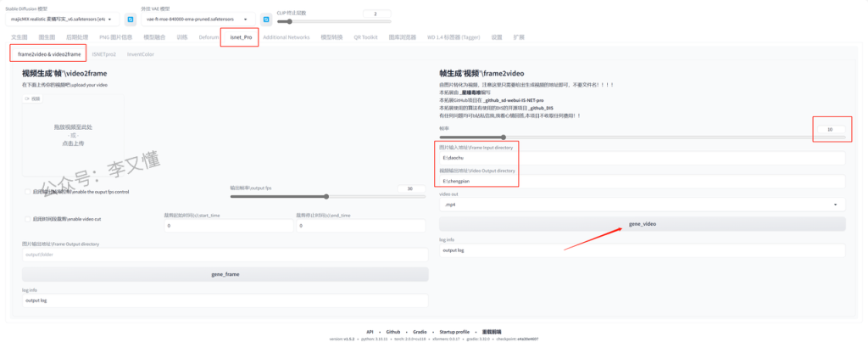Enable the output fps control checkbox

pos(28,192)
